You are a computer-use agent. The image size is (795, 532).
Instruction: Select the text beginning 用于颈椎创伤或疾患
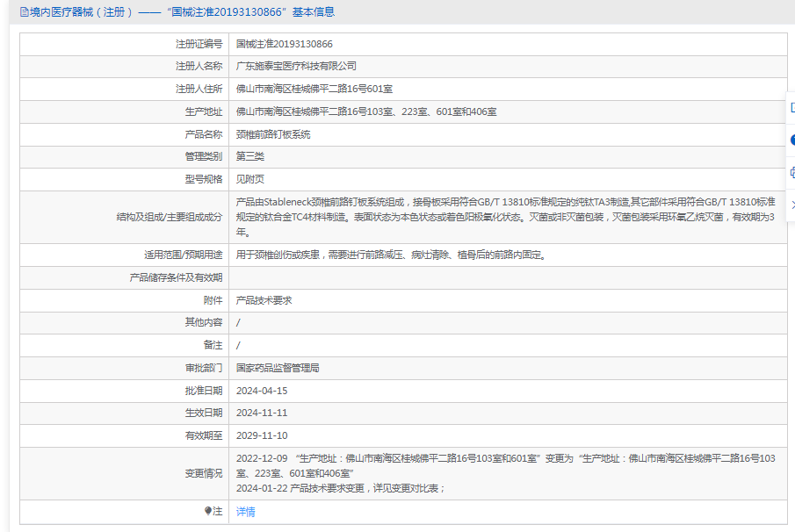(393, 255)
